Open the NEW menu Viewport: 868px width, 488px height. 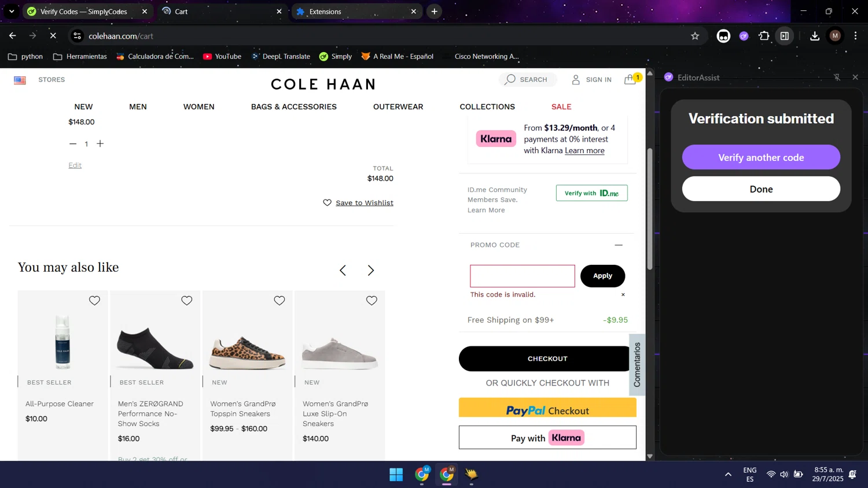[83, 107]
